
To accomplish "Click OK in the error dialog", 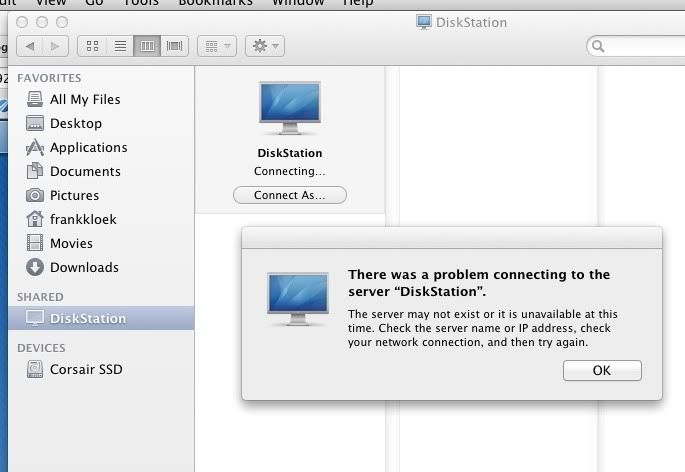I will click(602, 370).
